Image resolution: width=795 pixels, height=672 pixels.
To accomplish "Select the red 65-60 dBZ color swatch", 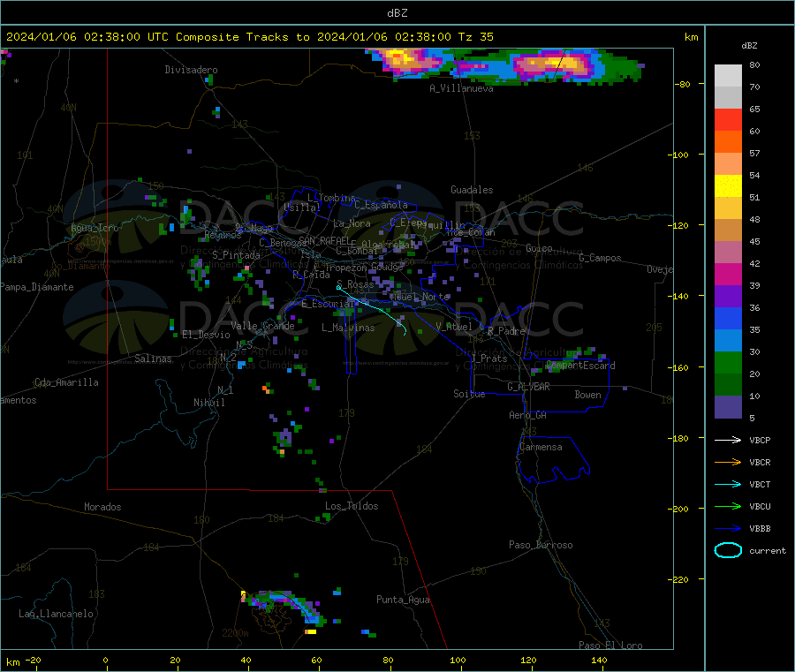I will [x=728, y=119].
